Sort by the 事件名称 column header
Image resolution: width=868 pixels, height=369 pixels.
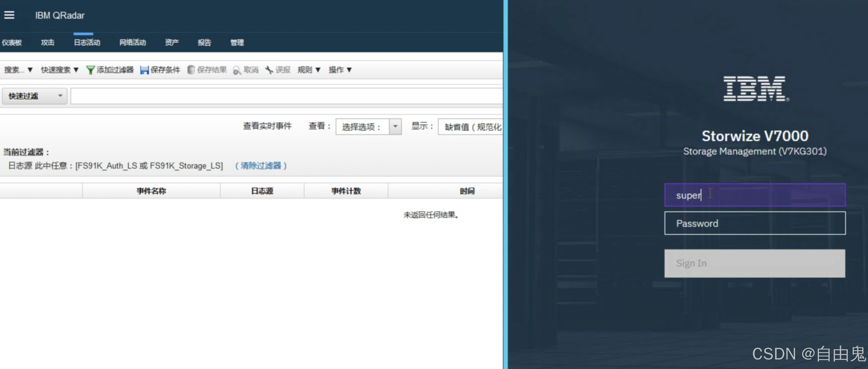(151, 191)
